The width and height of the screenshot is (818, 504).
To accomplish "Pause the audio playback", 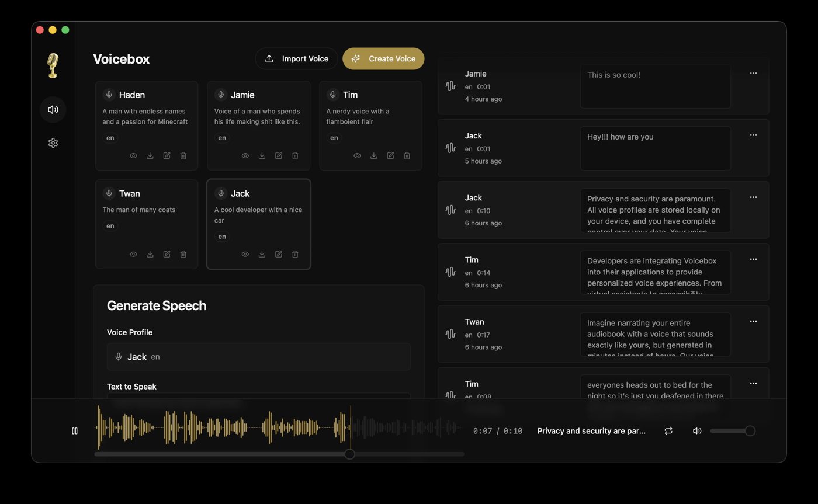I will tap(75, 431).
